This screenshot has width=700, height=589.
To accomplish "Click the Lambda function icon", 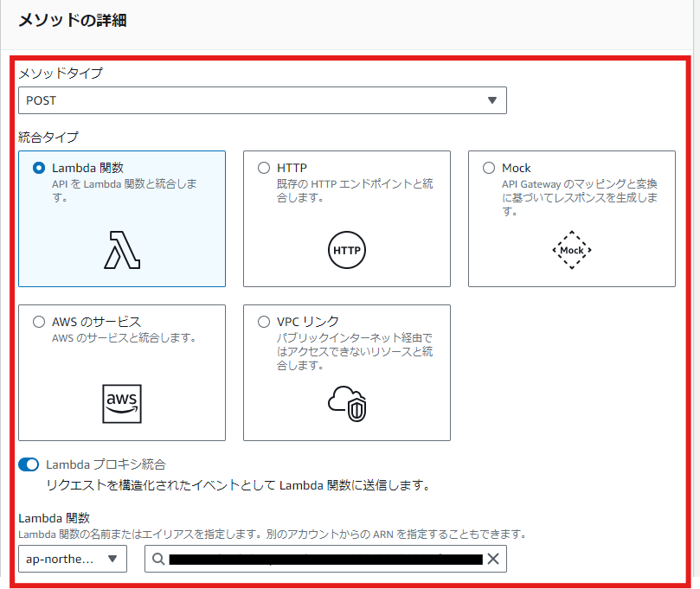I will [x=122, y=250].
